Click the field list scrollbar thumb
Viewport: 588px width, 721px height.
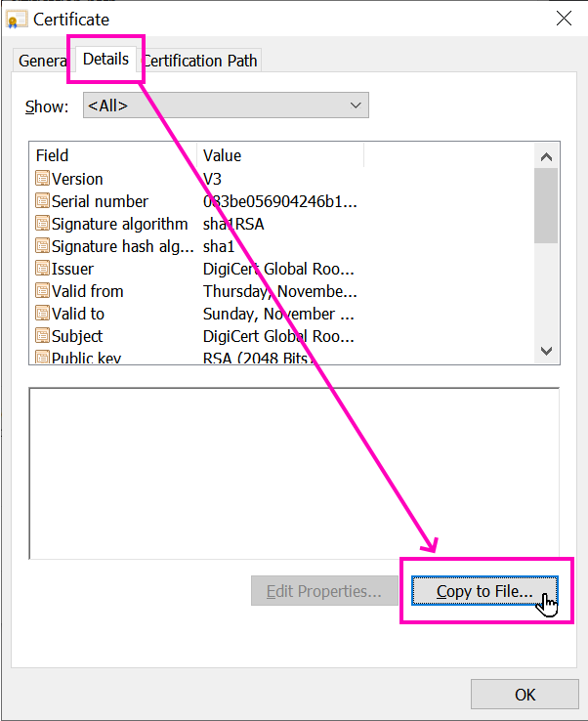[x=546, y=205]
